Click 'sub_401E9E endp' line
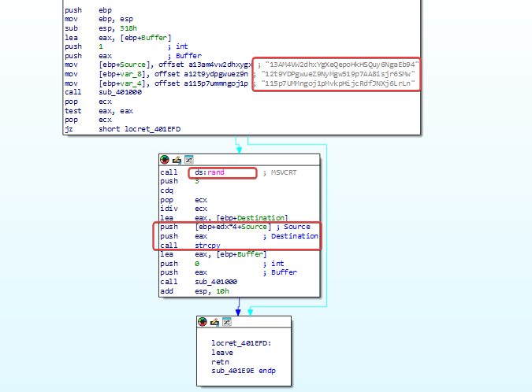This screenshot has height=392, width=532. tap(244, 371)
